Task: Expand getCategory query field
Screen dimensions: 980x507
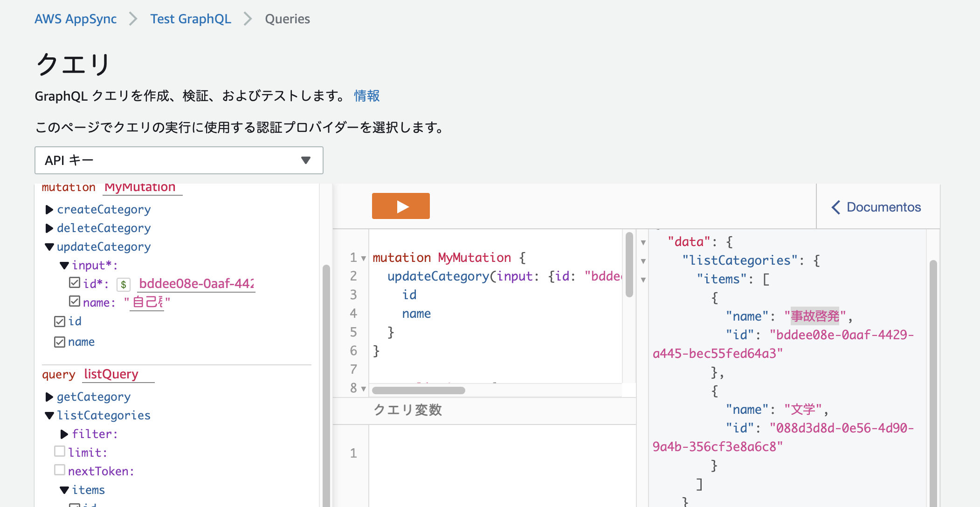Action: (49, 397)
